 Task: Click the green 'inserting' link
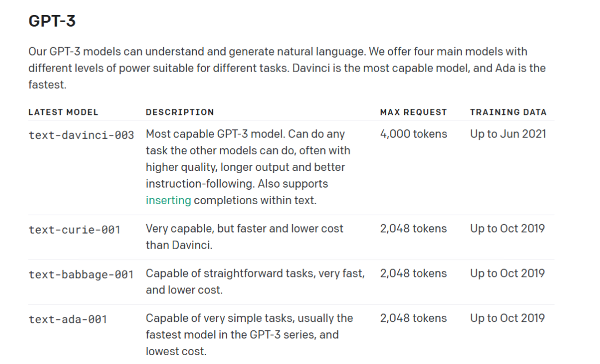pos(168,200)
